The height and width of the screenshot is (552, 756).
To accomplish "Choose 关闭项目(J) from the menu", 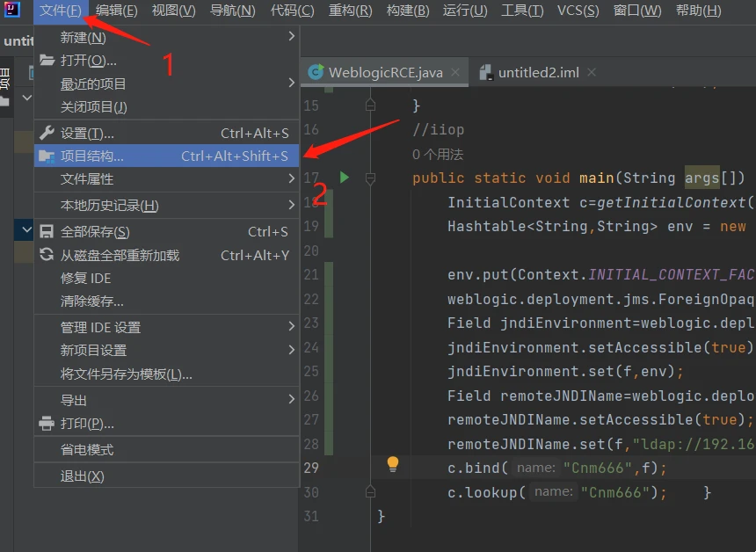I will pos(167,107).
